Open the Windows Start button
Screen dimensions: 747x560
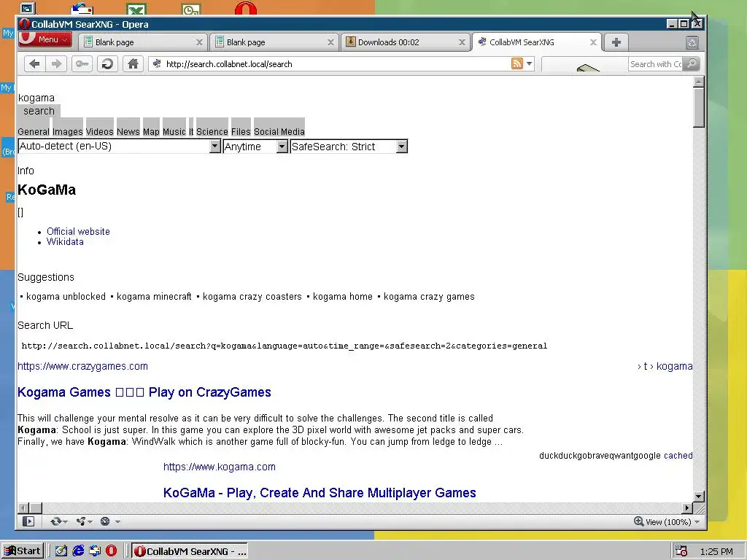tap(23, 551)
